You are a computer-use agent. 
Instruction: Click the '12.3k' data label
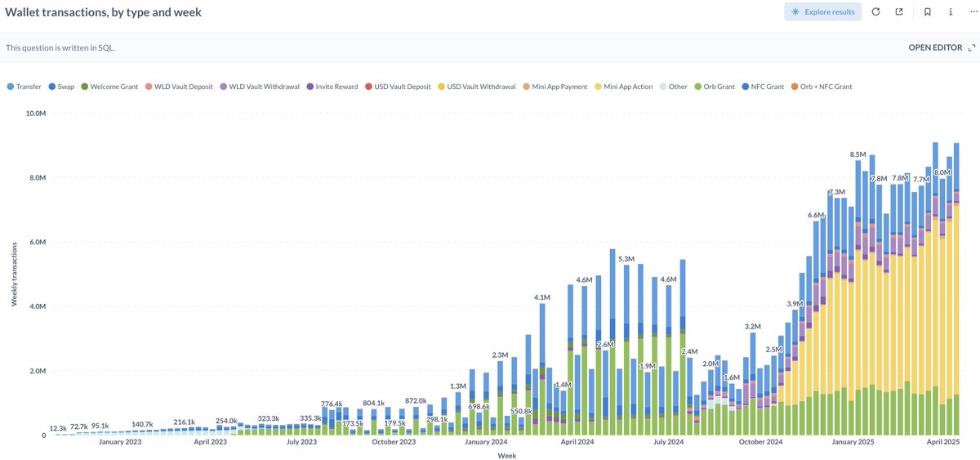pyautogui.click(x=58, y=428)
